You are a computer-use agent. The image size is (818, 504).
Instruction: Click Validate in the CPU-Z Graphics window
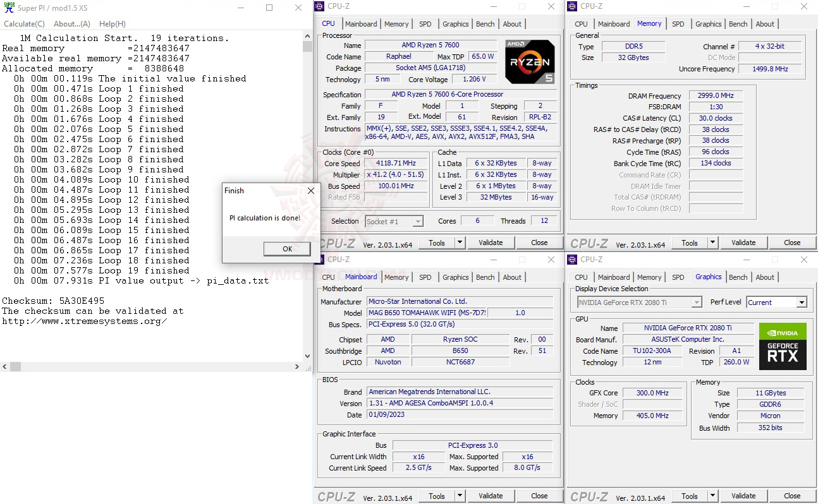(743, 496)
